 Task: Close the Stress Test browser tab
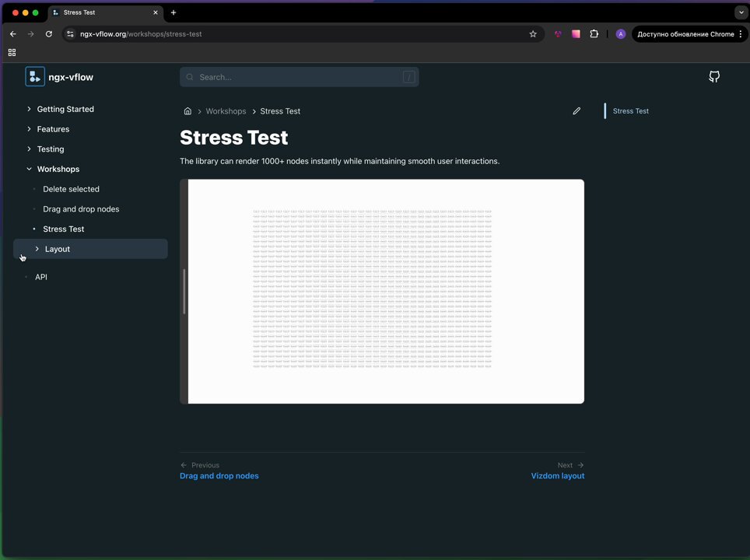coord(156,12)
